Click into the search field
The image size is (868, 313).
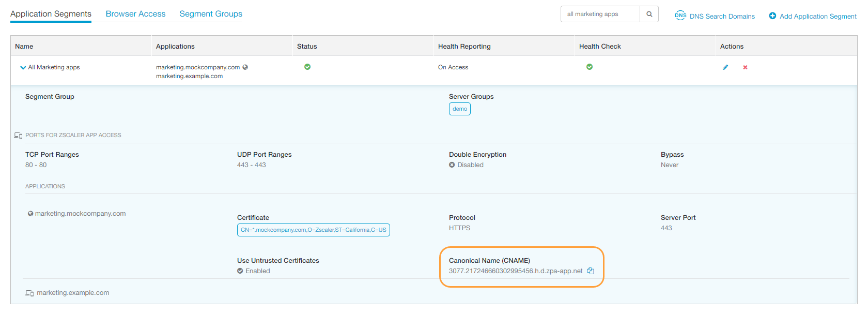[x=600, y=14]
